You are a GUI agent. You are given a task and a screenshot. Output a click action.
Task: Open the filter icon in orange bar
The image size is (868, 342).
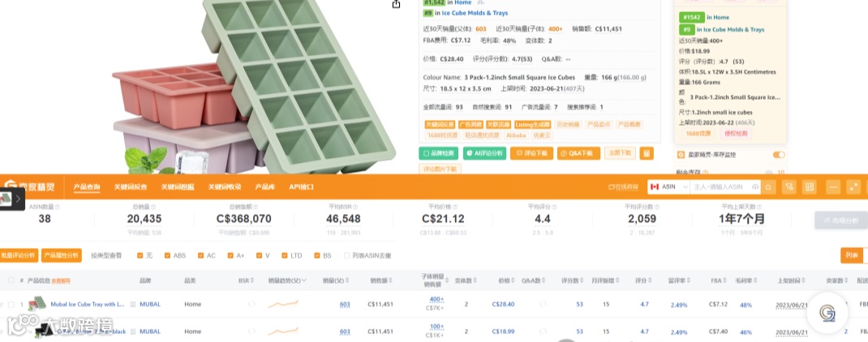[789, 187]
